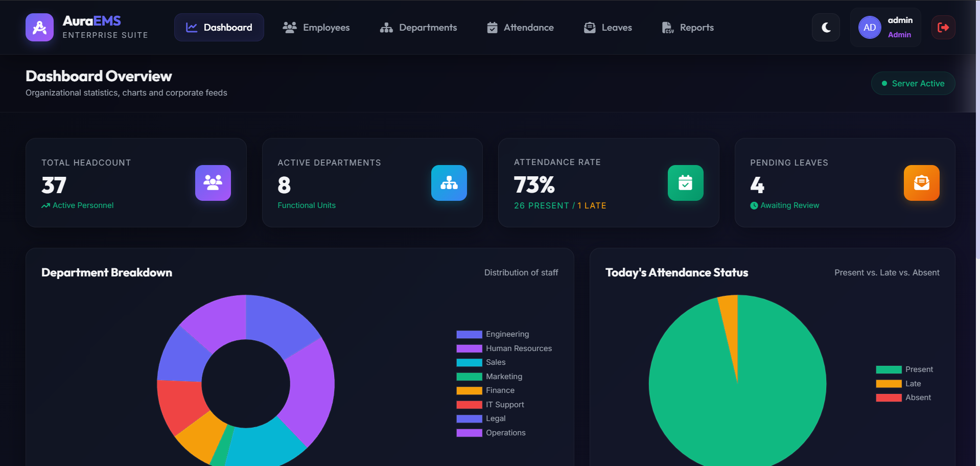The height and width of the screenshot is (466, 980).
Task: Open the Leaves page
Action: 608,28
